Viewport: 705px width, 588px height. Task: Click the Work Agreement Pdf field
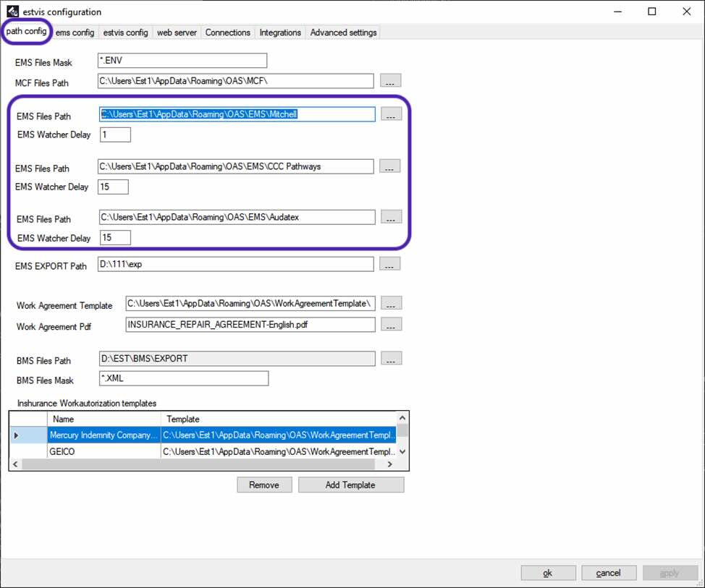[250, 325]
